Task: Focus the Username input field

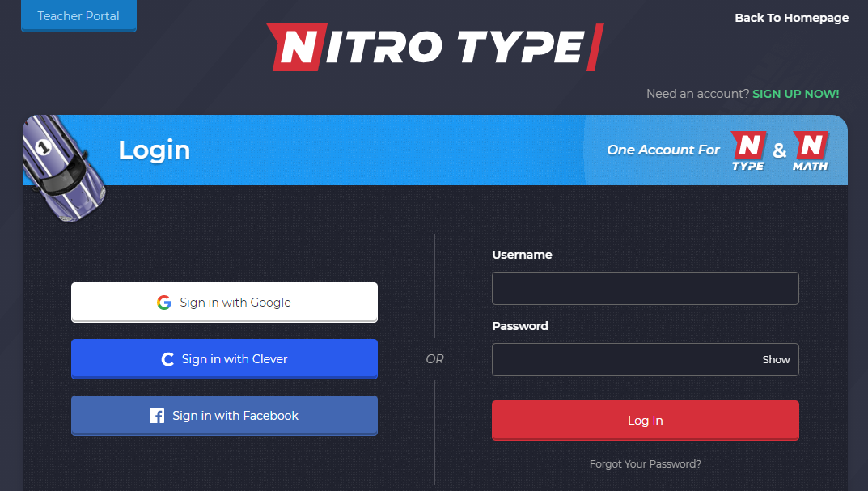Action: (x=645, y=289)
